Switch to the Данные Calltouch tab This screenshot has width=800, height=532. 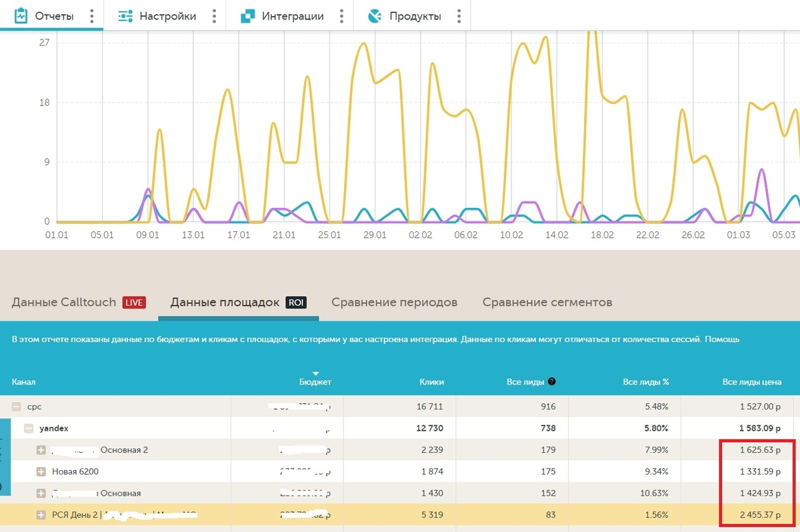77,303
